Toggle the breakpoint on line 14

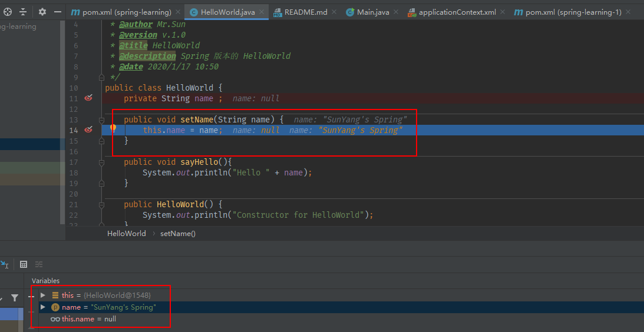coord(88,130)
